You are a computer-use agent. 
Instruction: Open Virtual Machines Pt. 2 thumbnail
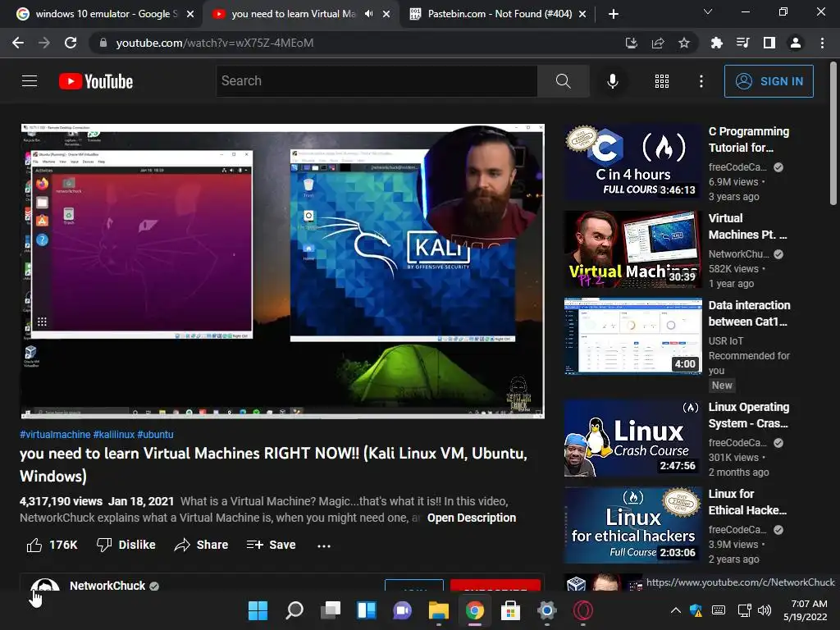tap(632, 249)
